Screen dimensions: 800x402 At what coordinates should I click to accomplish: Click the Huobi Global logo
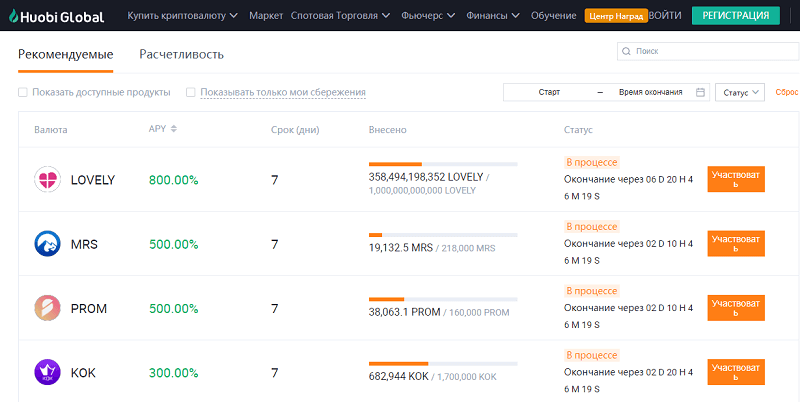[56, 16]
